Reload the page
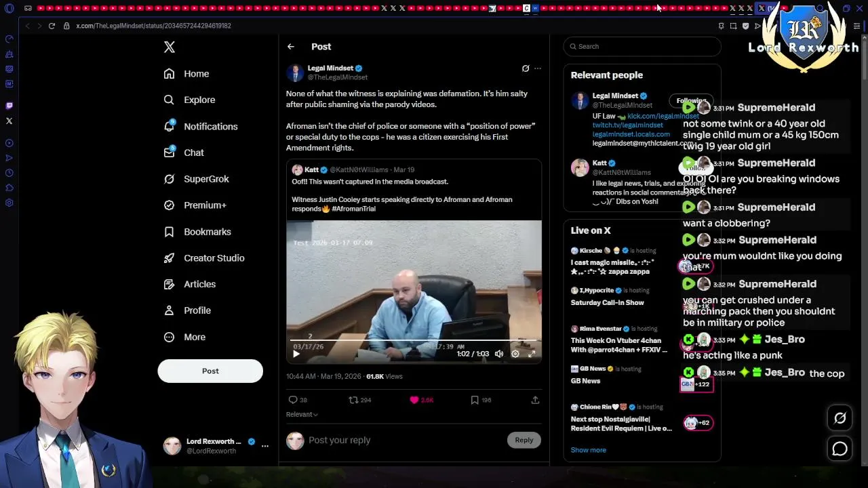This screenshot has height=488, width=868. (52, 26)
